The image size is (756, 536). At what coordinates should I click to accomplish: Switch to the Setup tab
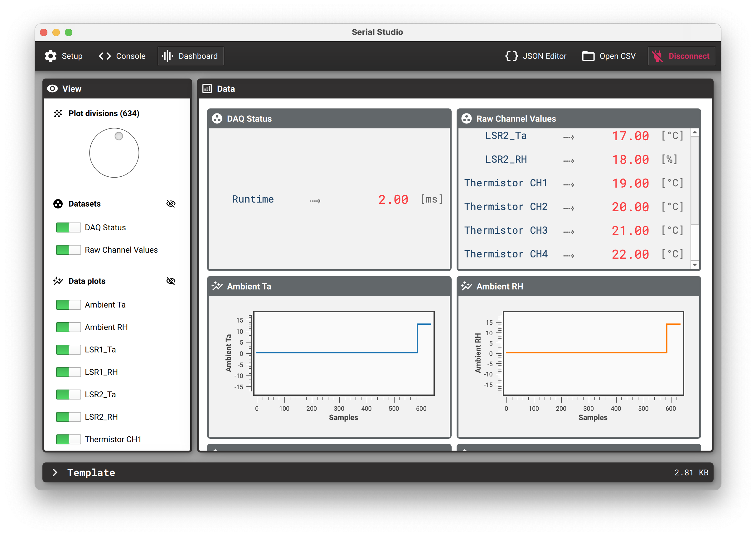(72, 56)
